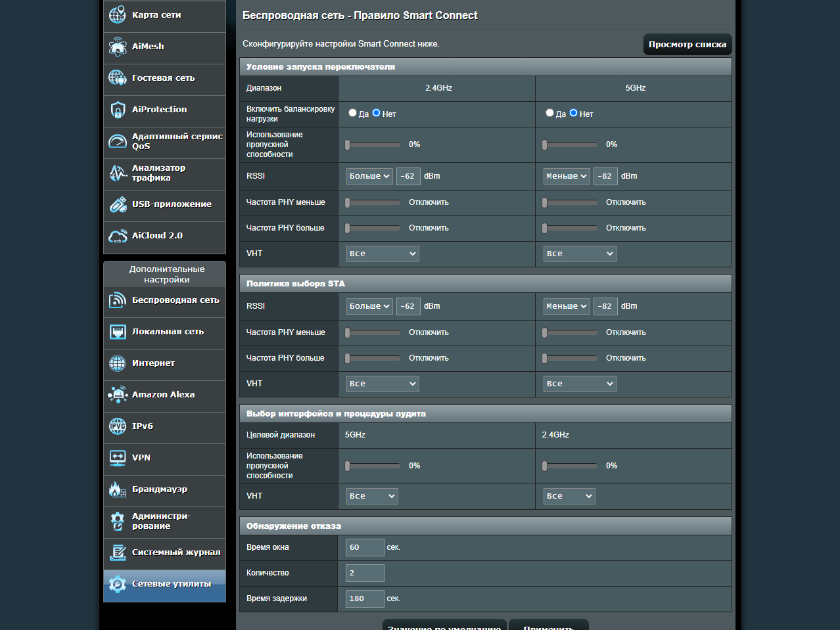Click the Беспроводная сеть wireless icon
The width and height of the screenshot is (840, 630).
[118, 300]
